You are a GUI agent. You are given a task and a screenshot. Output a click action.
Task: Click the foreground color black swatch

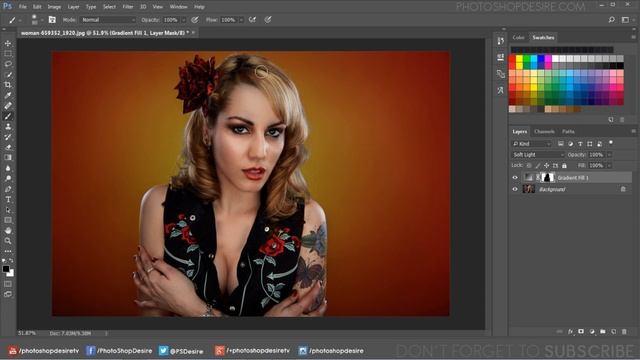click(x=6, y=269)
